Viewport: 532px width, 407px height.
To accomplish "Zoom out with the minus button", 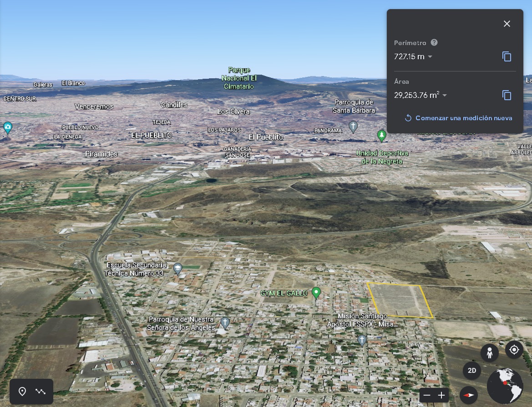I will click(427, 395).
